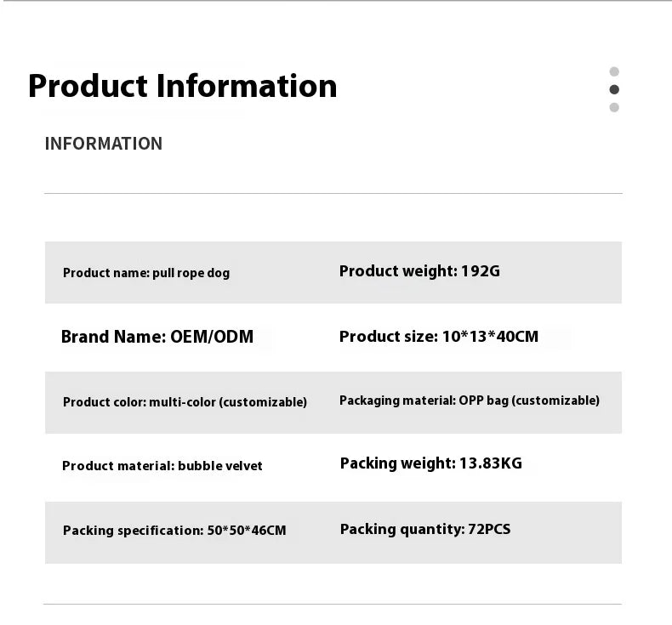The height and width of the screenshot is (625, 672).
Task: Click 'Packing specification: 50*50*46CM' text
Action: tap(174, 531)
